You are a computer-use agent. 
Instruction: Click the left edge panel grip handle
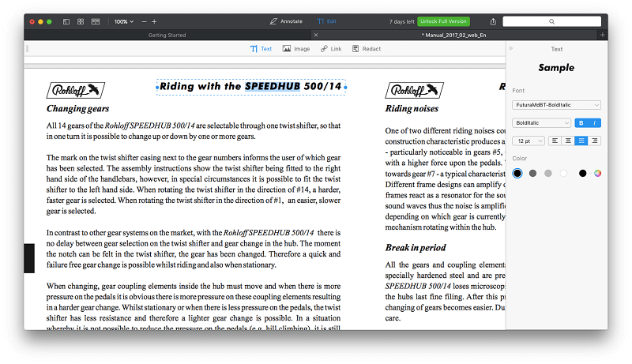pyautogui.click(x=28, y=49)
